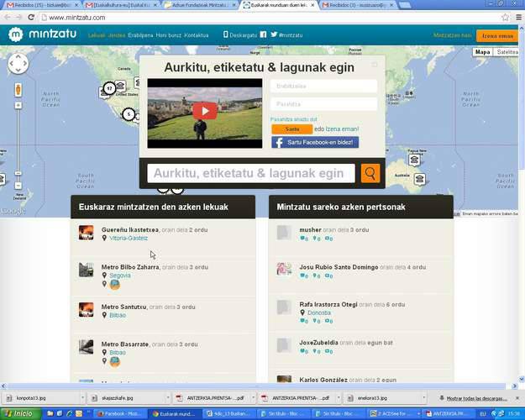Click the cluster marker labeled 5
The image size is (525, 420).
pyautogui.click(x=129, y=114)
